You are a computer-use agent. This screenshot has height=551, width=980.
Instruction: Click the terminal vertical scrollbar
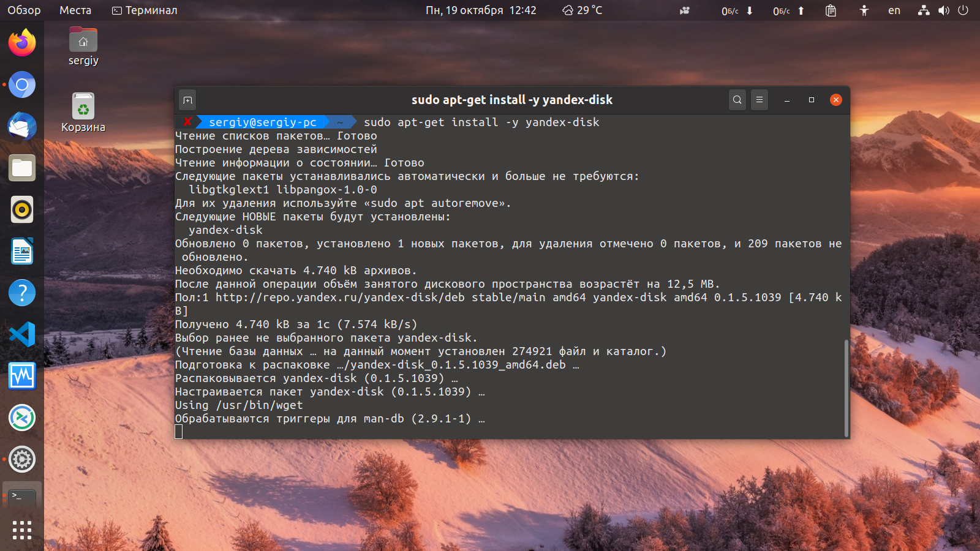(x=846, y=388)
